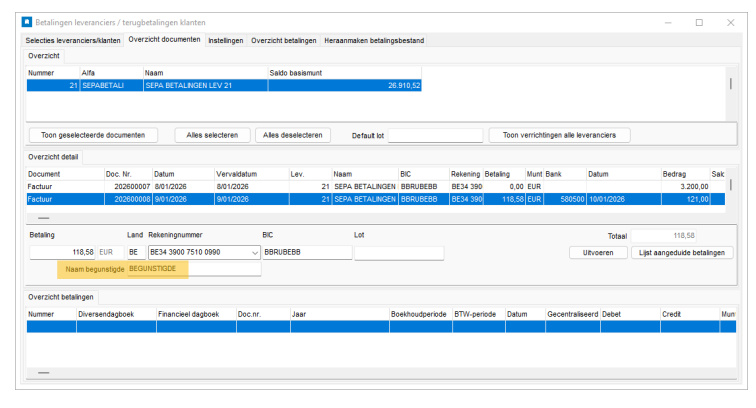
Task: Click Naam begunstigde input field
Action: 194,269
